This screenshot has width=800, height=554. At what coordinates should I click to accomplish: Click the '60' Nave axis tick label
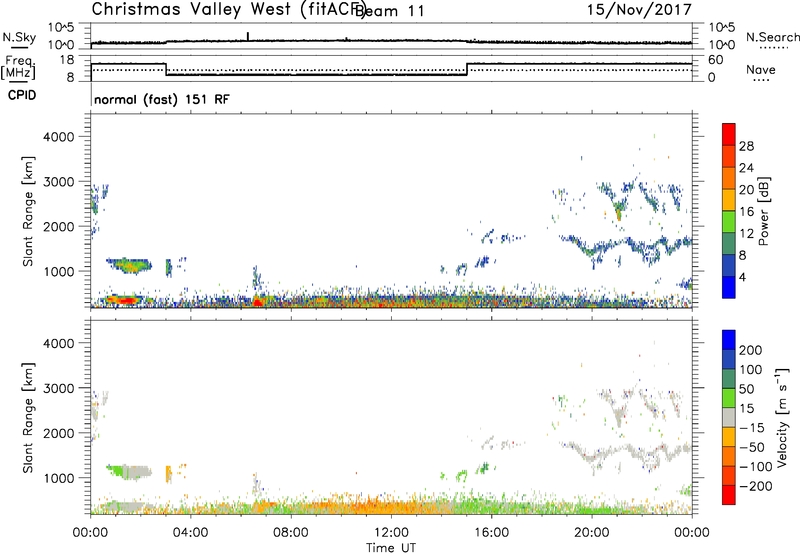click(715, 60)
